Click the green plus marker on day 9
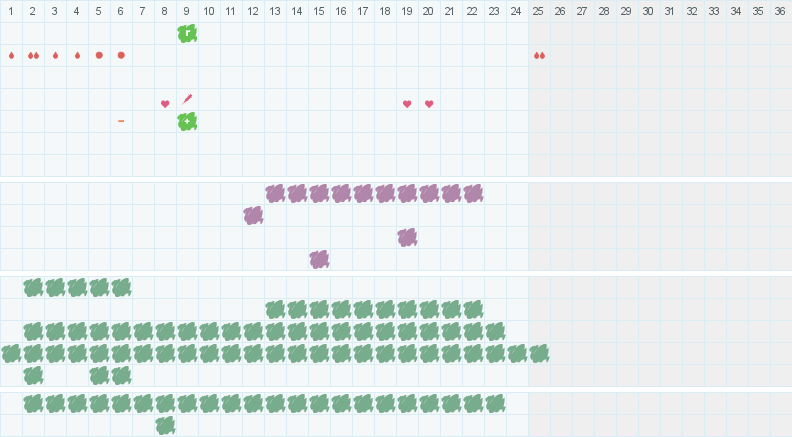Viewport: 792px width, 437px height. 187,121
